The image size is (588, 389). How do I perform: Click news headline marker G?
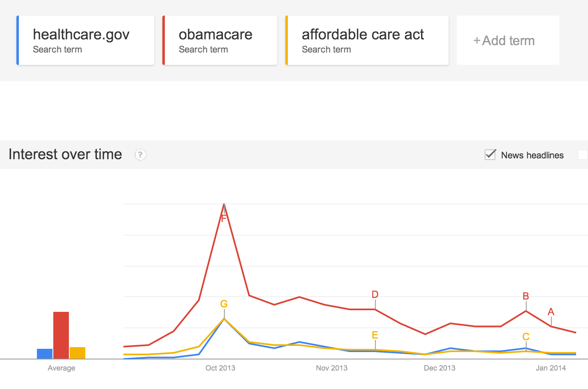coord(224,304)
